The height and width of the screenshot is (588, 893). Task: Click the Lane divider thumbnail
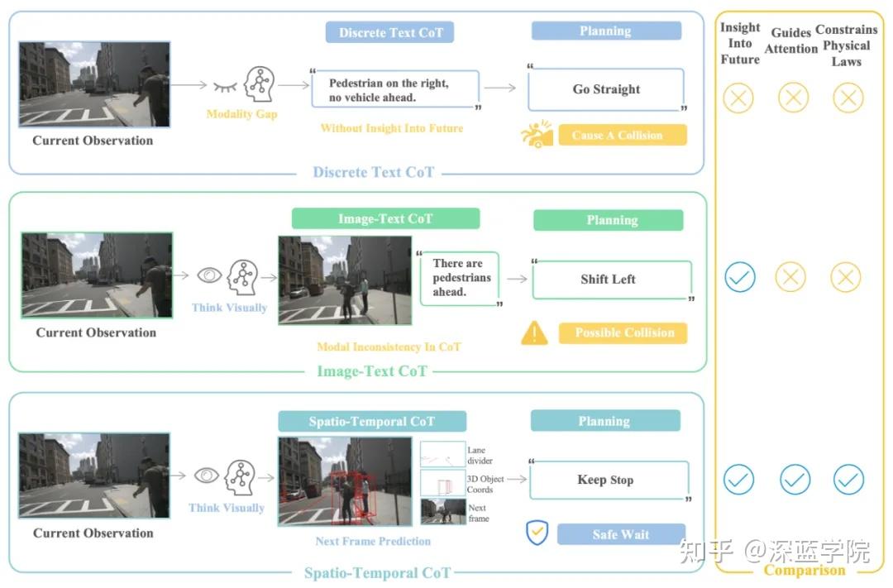click(442, 455)
